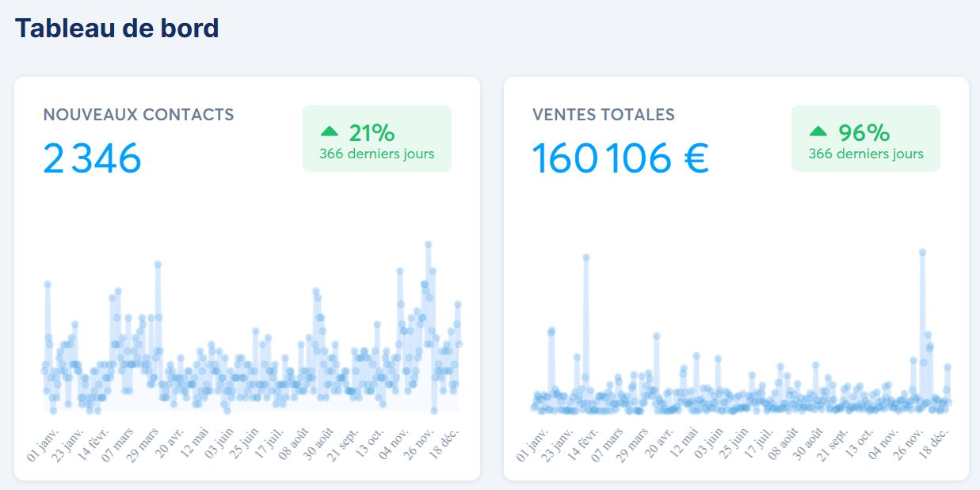
Task: Select the Nouveaux Contacts card title
Action: (x=139, y=115)
